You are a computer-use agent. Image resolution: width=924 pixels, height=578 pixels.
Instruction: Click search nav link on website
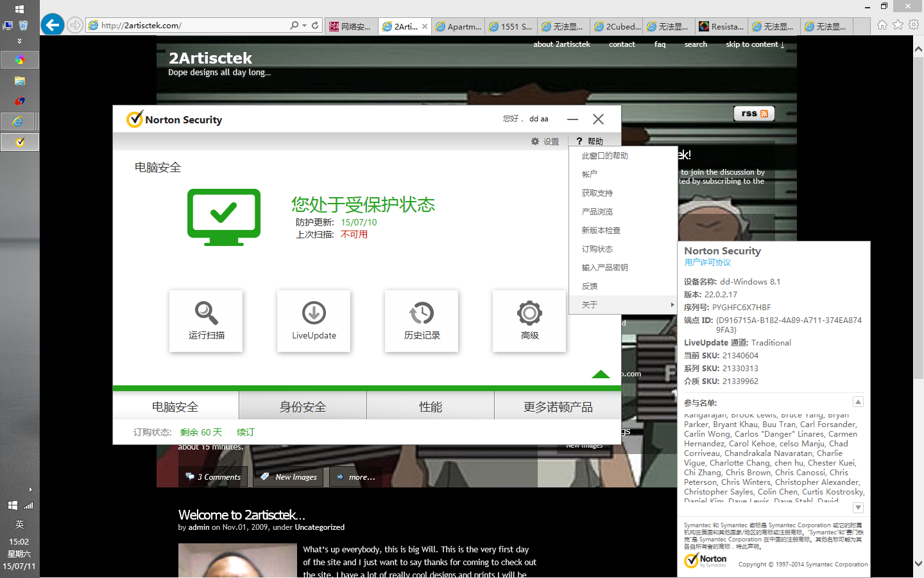pyautogui.click(x=696, y=44)
